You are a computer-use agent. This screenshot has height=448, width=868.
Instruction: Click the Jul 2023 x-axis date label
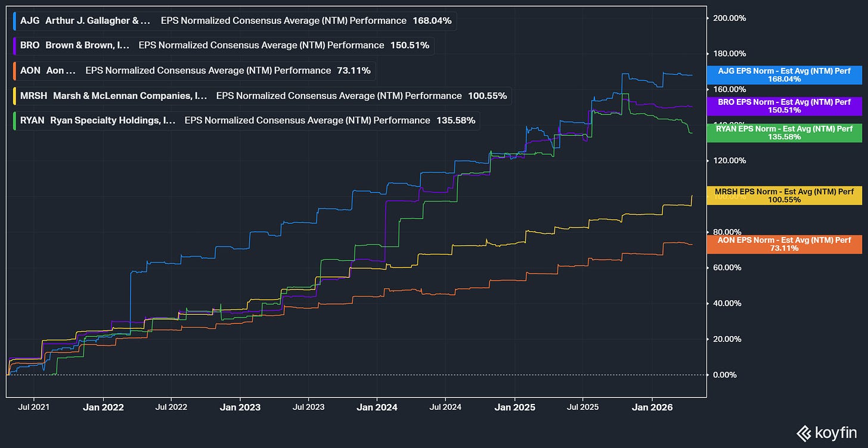pos(308,407)
